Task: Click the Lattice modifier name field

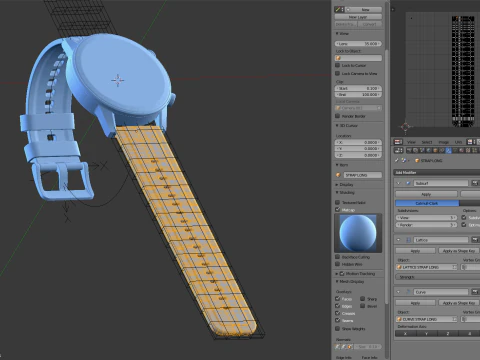Action: coord(441,240)
